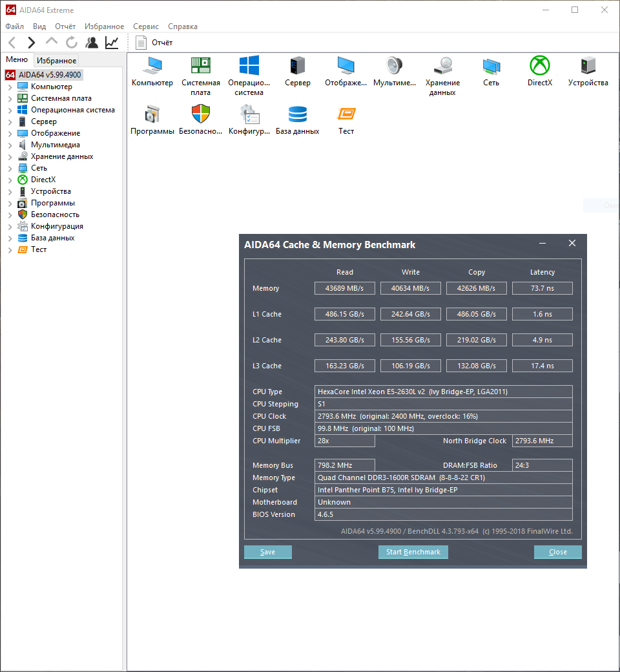The width and height of the screenshot is (620, 672).
Task: Expand the Операционная система tree chevron
Action: 10,110
